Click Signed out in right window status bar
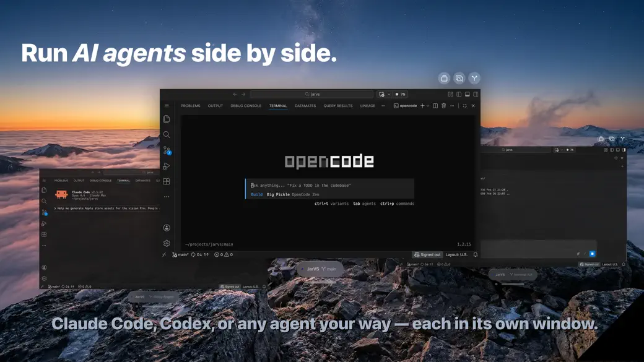The image size is (644, 362). tap(589, 264)
